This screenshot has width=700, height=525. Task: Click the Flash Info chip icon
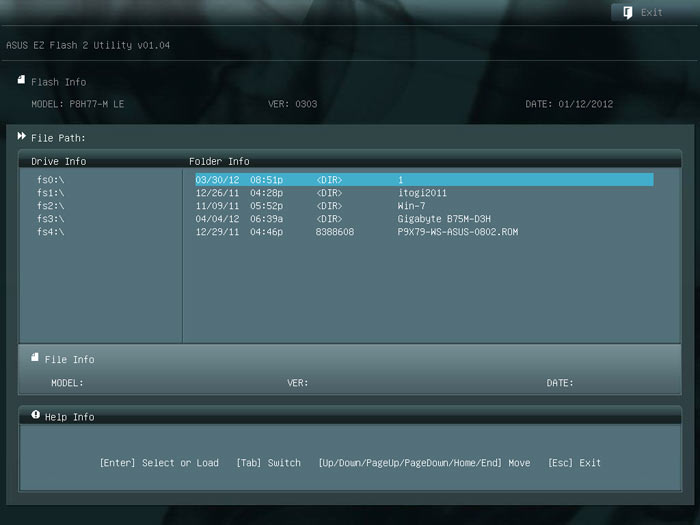21,80
